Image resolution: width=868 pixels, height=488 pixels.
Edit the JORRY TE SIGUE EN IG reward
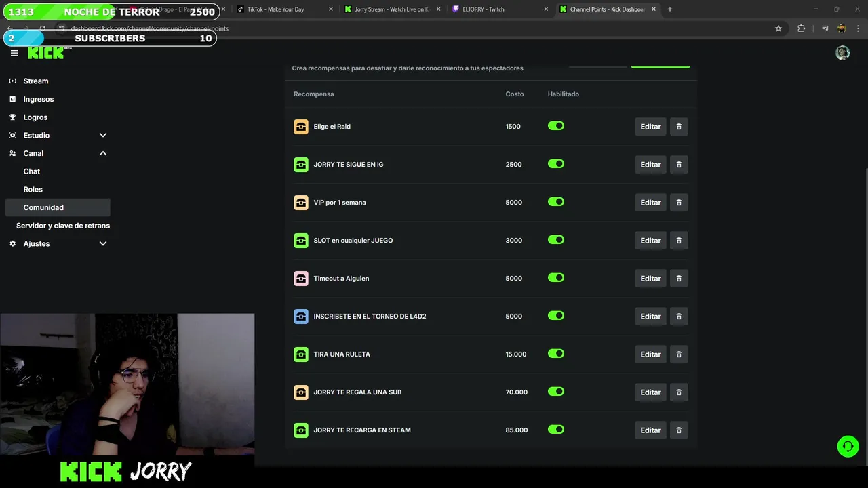point(650,165)
